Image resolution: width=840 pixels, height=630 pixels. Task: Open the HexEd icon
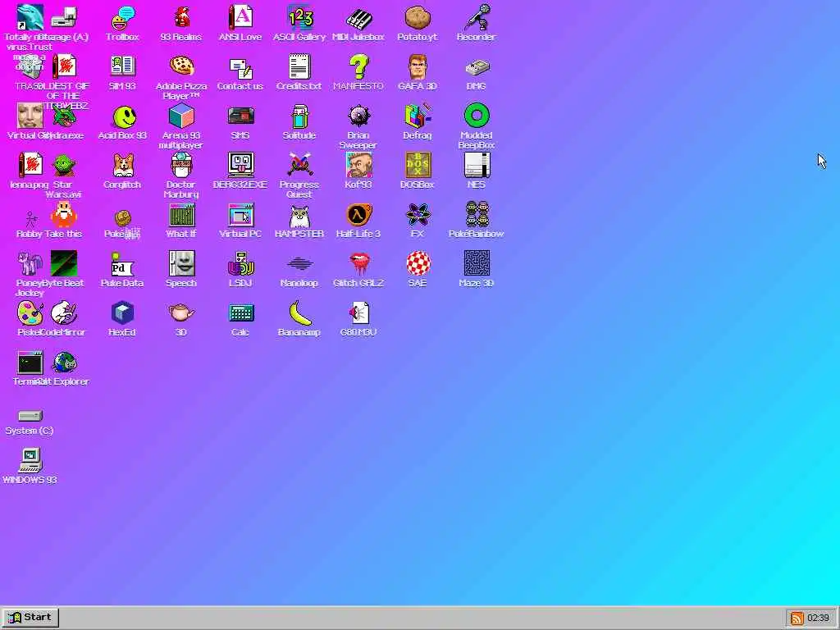[x=123, y=313]
